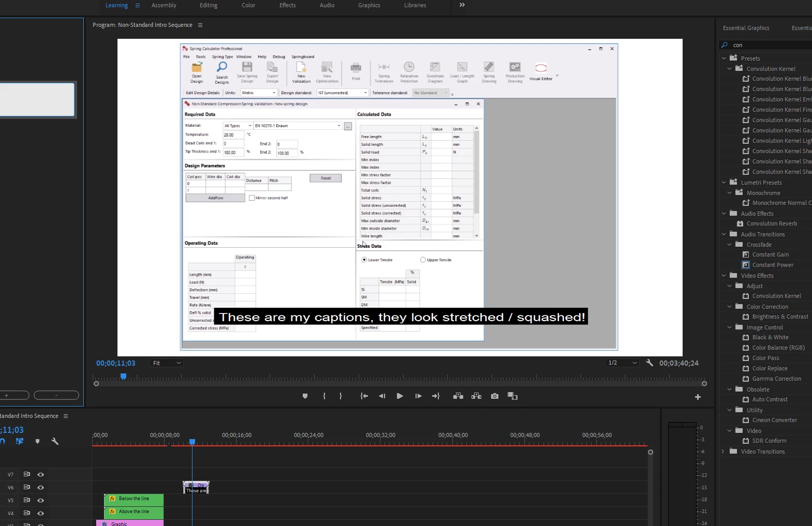Switch to the Effects workspace
812x526 pixels.
[288, 5]
